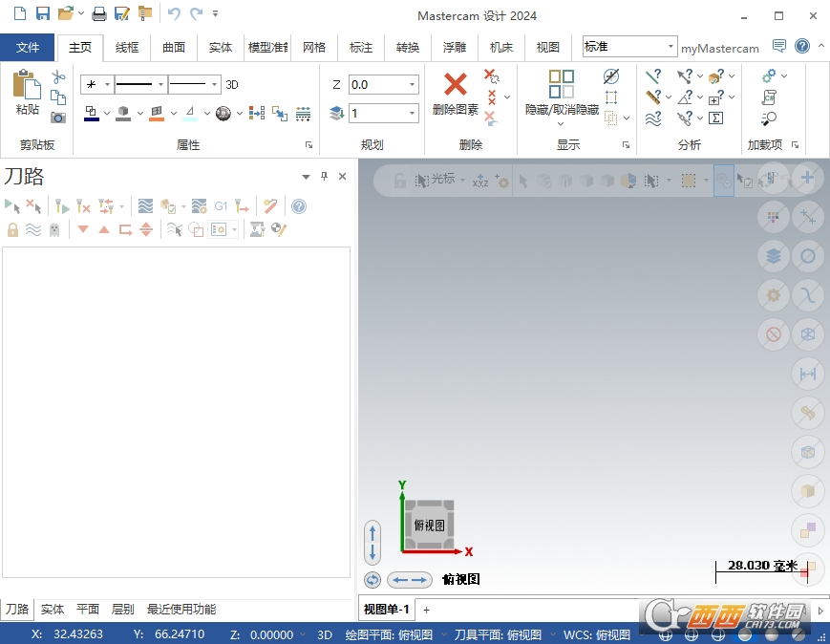This screenshot has height=644, width=830.
Task: Click the large 粘贴 paste icon
Action: tap(27, 84)
